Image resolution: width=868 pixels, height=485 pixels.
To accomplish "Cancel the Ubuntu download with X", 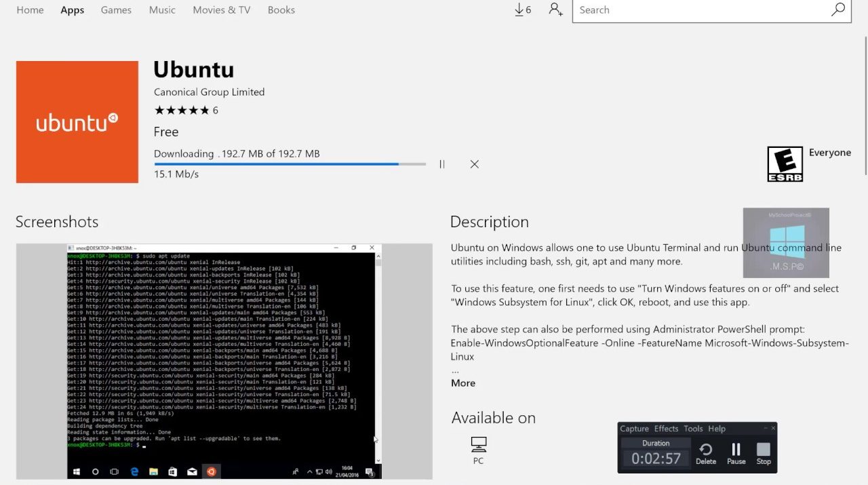I will tap(475, 164).
